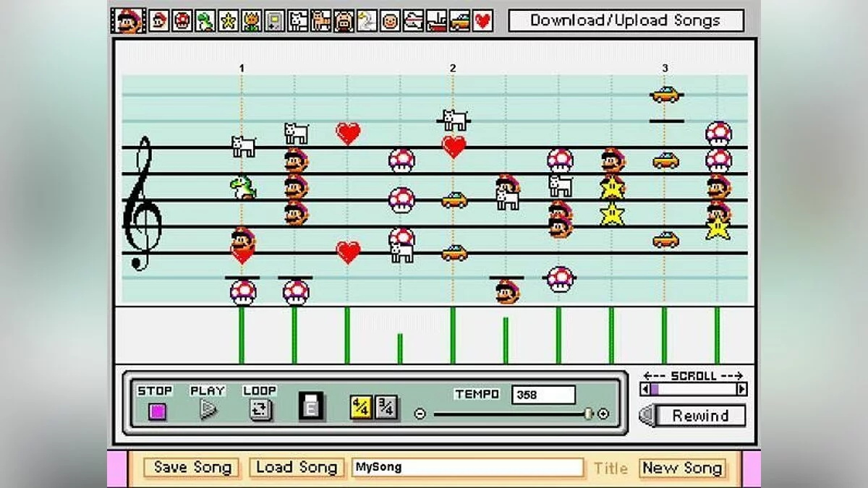Click the Yoshi note on the staff
The width and height of the screenshot is (868, 488).
coord(243,188)
